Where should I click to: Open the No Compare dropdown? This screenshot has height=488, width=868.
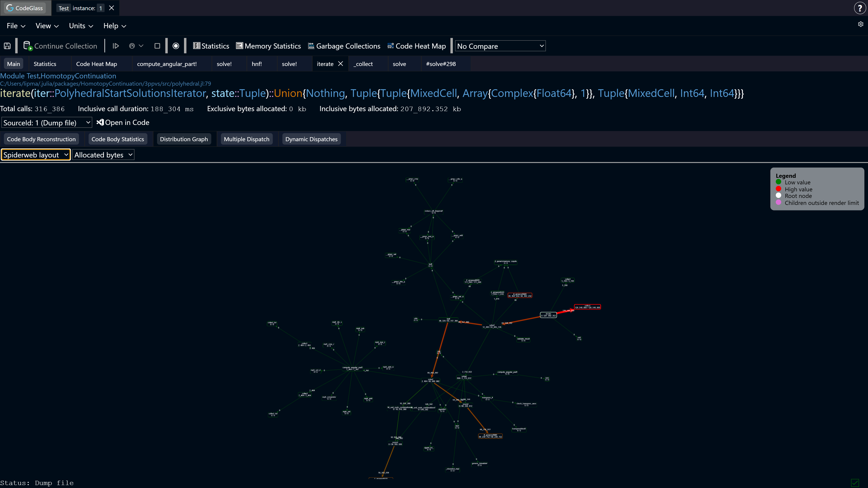point(500,46)
